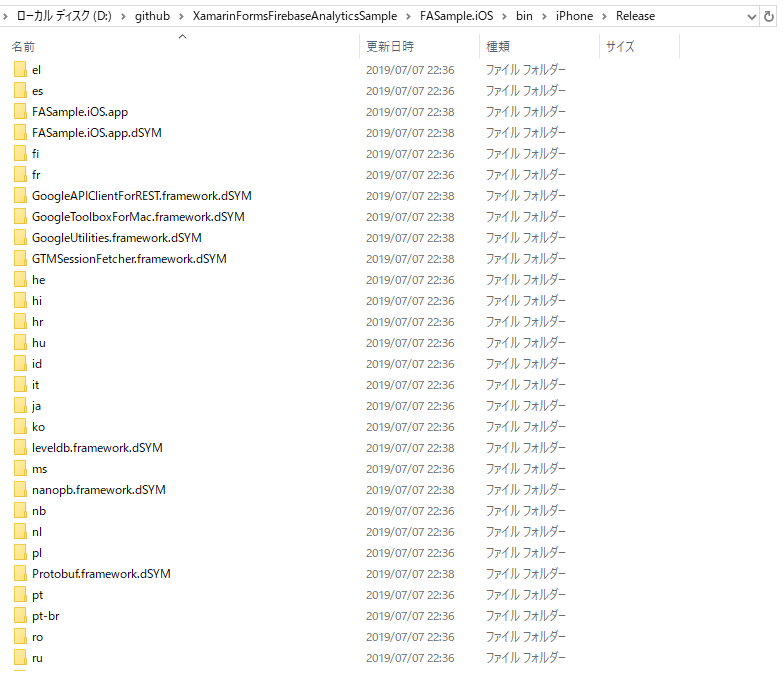Viewport: 784px width, 679px height.
Task: Click the folder icon for pt-br
Action: tap(20, 616)
